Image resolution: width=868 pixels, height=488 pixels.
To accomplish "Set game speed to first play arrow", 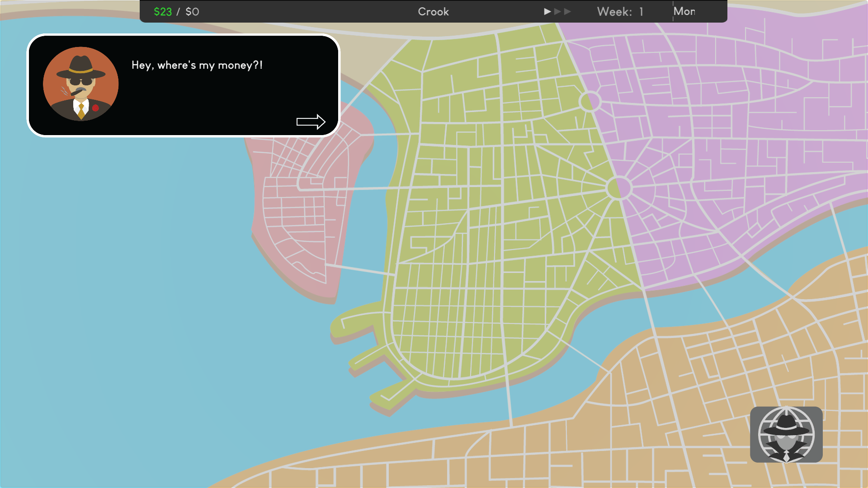I will [x=547, y=12].
